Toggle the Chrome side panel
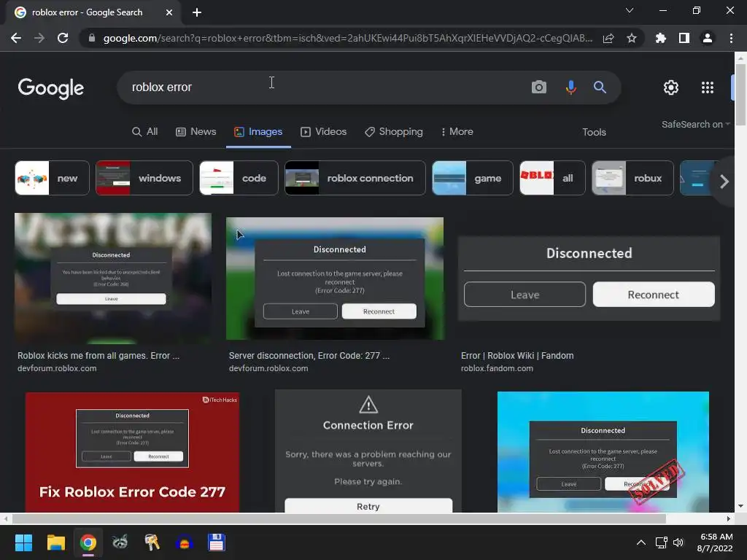This screenshot has width=747, height=560. 684,38
